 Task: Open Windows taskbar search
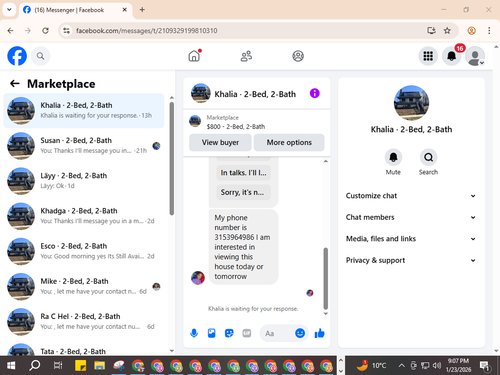pos(34,366)
